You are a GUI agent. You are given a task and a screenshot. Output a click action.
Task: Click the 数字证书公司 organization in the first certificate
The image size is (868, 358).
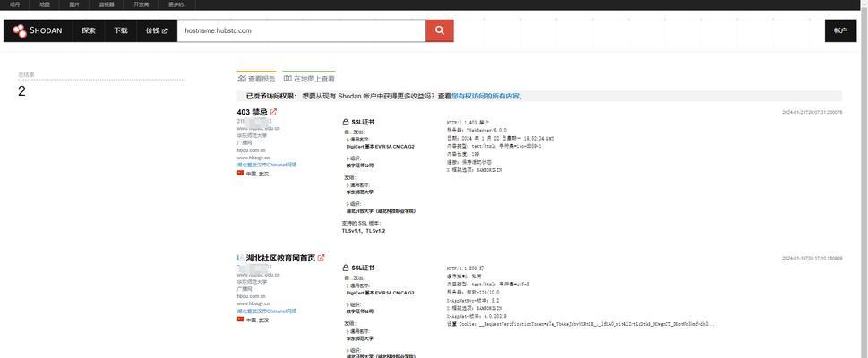[x=360, y=165]
